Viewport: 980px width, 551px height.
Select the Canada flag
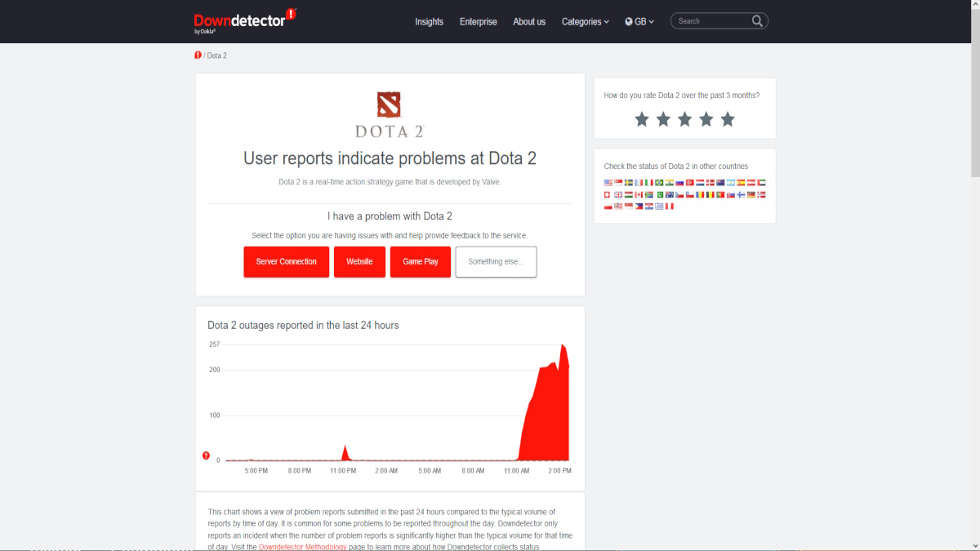pyautogui.click(x=639, y=195)
